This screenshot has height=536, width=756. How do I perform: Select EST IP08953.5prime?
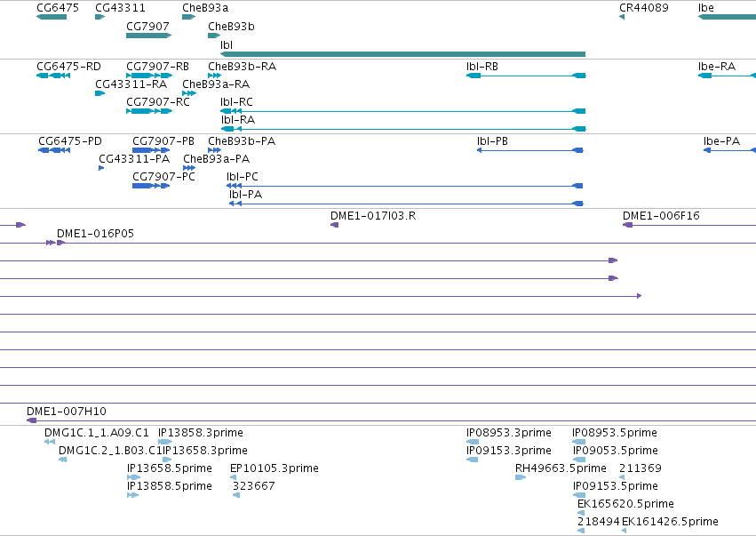[x=578, y=442]
